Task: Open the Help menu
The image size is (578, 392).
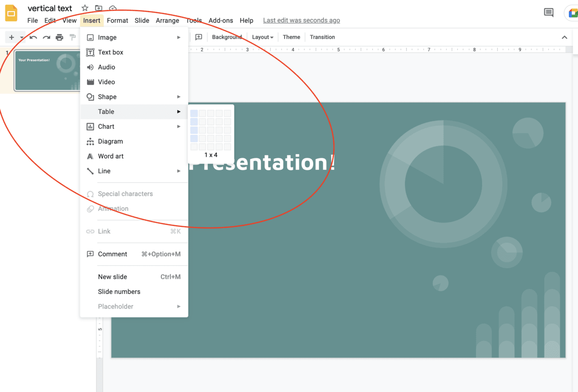Action: (247, 21)
